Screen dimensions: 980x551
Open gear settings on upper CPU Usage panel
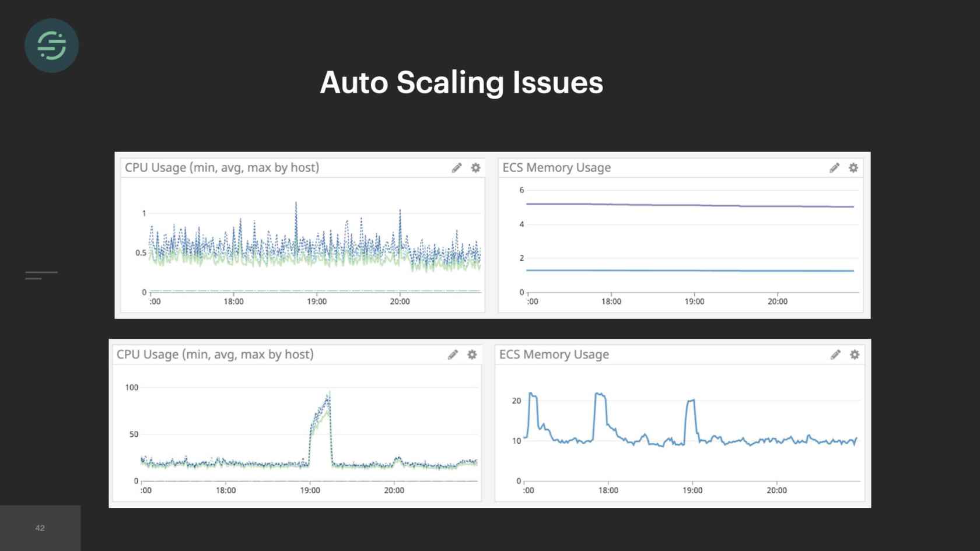(476, 168)
